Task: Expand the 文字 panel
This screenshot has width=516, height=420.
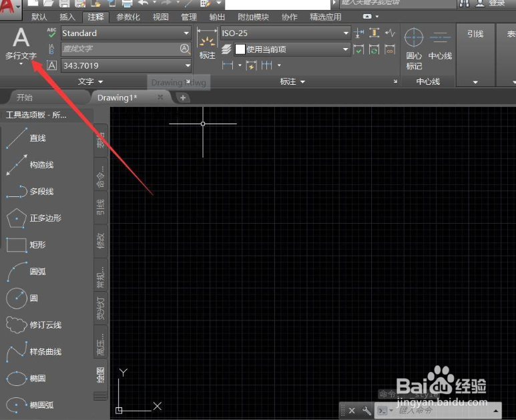Action: pyautogui.click(x=90, y=81)
